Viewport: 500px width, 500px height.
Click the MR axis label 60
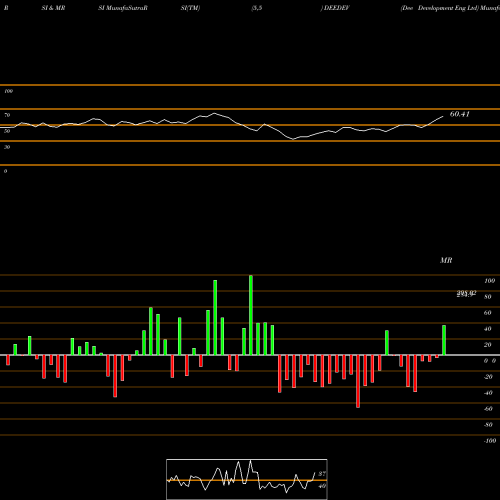488,313
